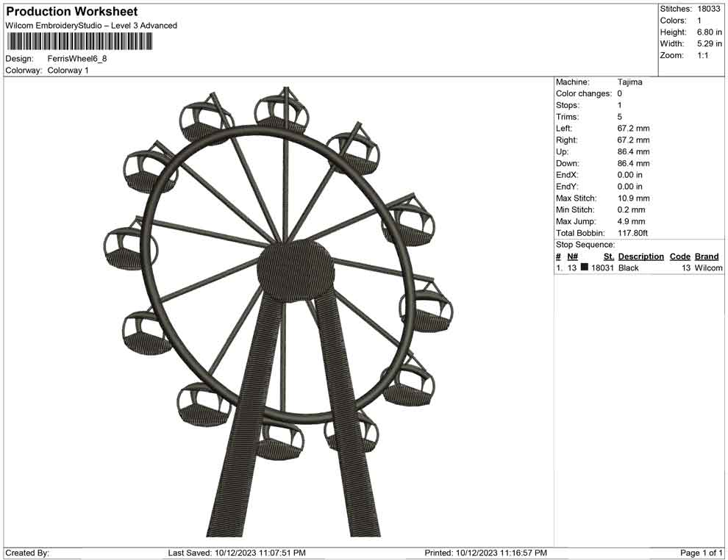Select the Total Bobbin 117.80ft value
The image size is (728, 560).
pyautogui.click(x=632, y=232)
